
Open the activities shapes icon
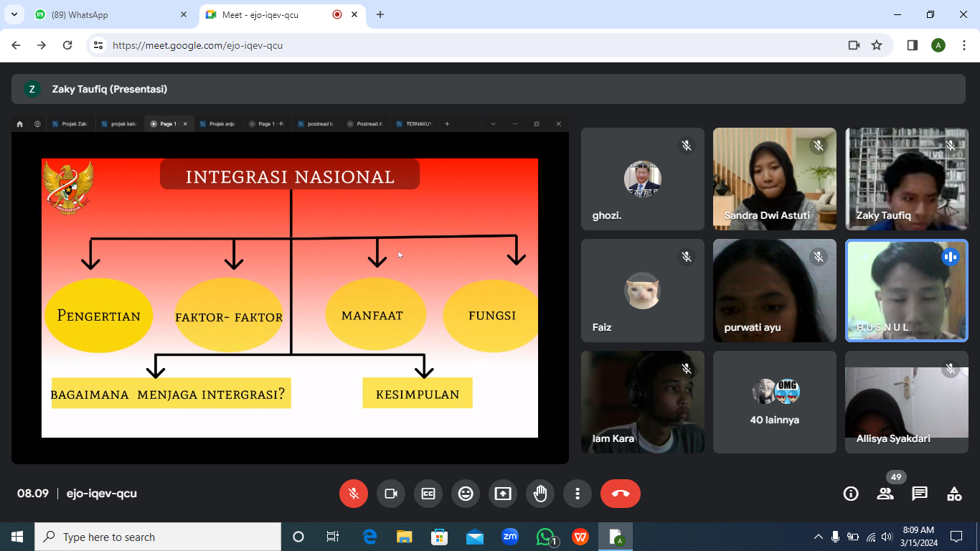pos(954,494)
